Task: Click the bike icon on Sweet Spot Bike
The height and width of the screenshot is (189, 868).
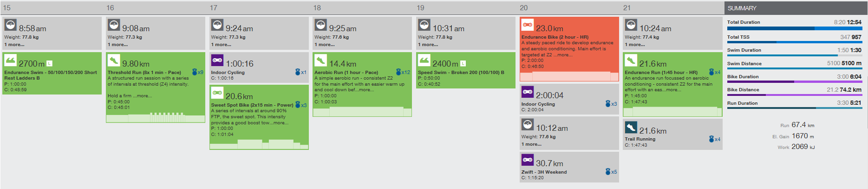Action: click(x=217, y=93)
